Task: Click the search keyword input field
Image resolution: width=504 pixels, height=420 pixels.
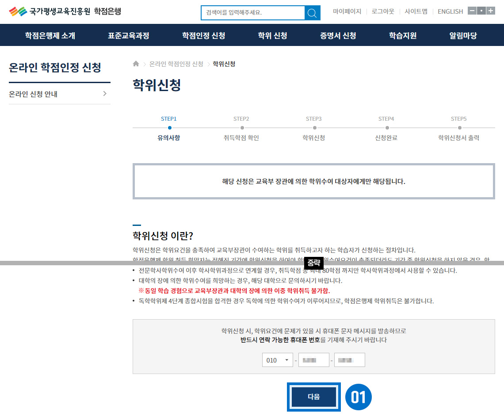Action: pyautogui.click(x=253, y=13)
